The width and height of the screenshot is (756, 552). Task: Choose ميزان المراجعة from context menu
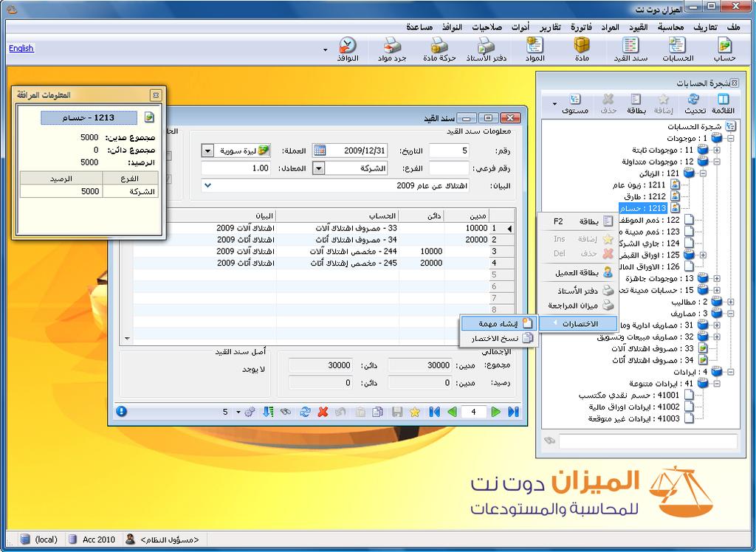[x=577, y=306]
